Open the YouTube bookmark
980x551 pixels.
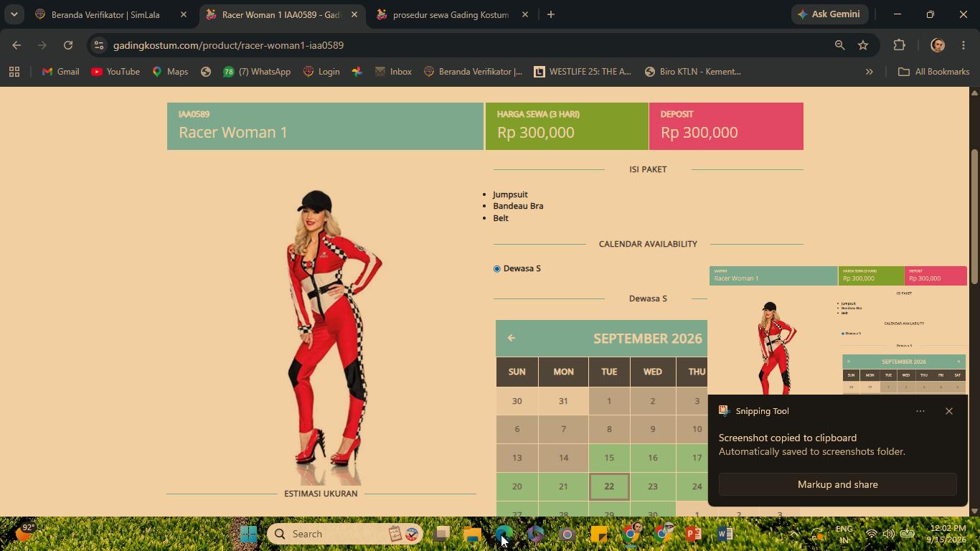click(x=116, y=72)
